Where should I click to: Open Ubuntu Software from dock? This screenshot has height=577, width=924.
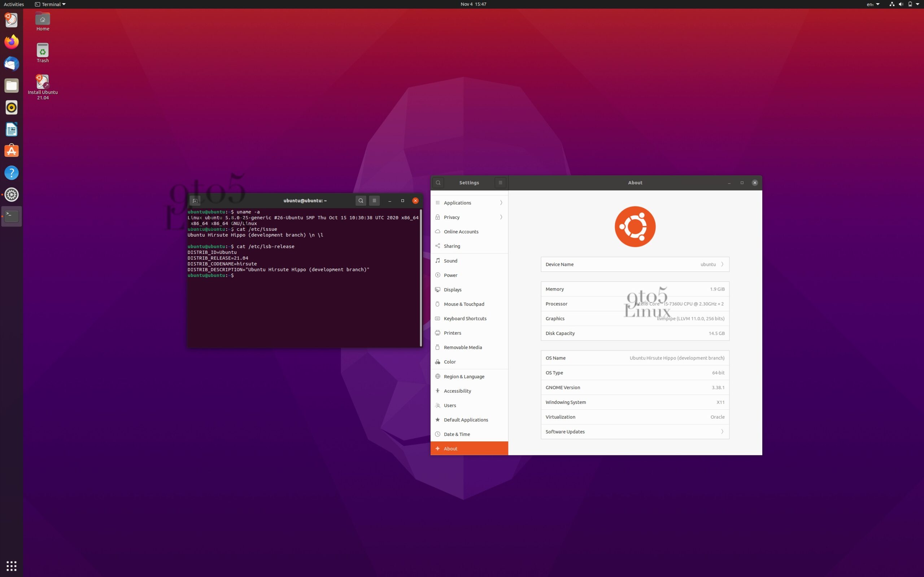[12, 151]
